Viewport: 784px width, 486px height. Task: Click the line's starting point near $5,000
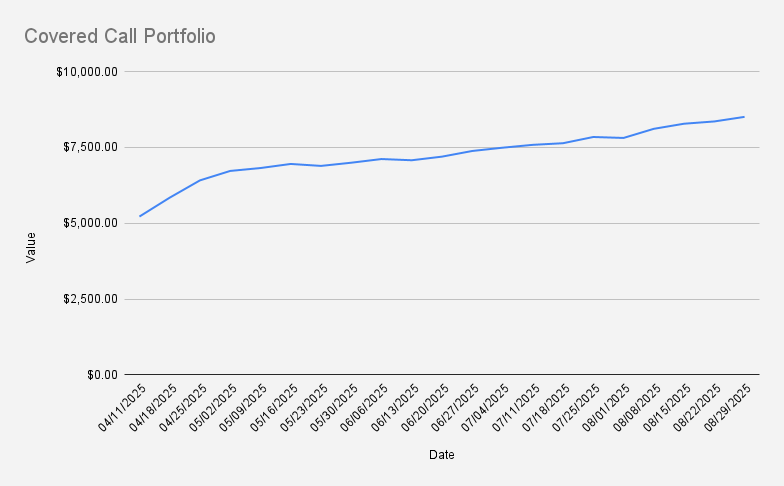[140, 216]
